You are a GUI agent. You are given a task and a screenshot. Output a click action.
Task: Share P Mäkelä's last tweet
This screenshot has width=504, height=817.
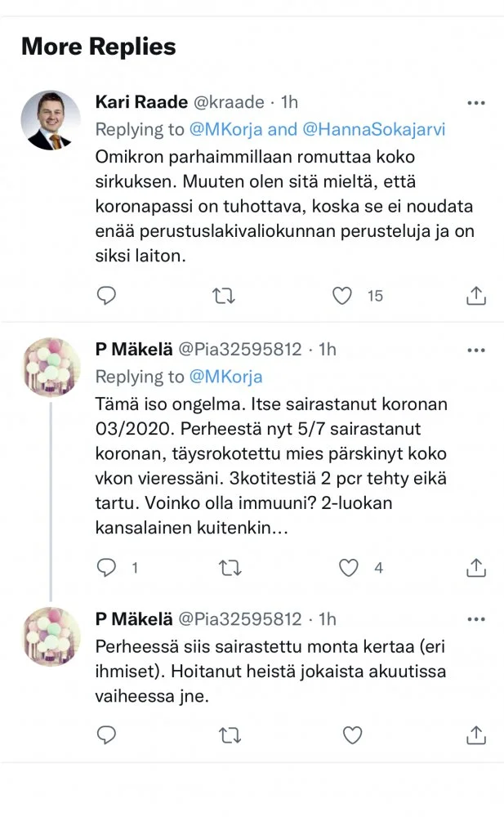click(475, 735)
